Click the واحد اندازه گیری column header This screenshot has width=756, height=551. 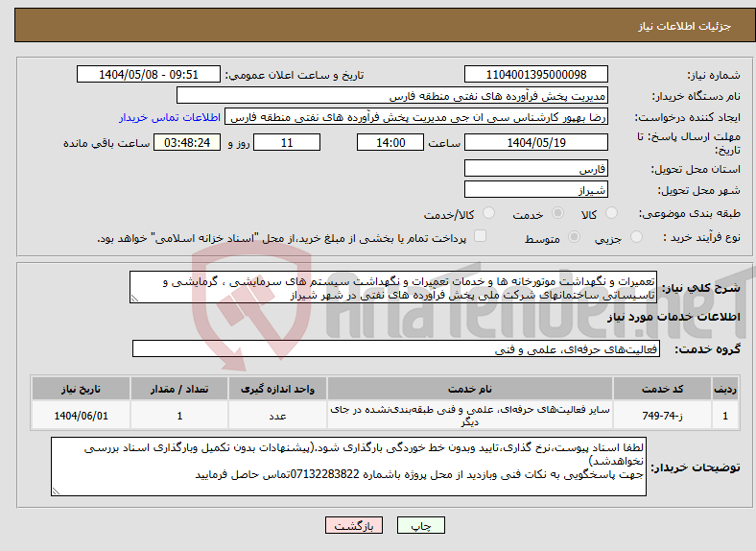277,389
